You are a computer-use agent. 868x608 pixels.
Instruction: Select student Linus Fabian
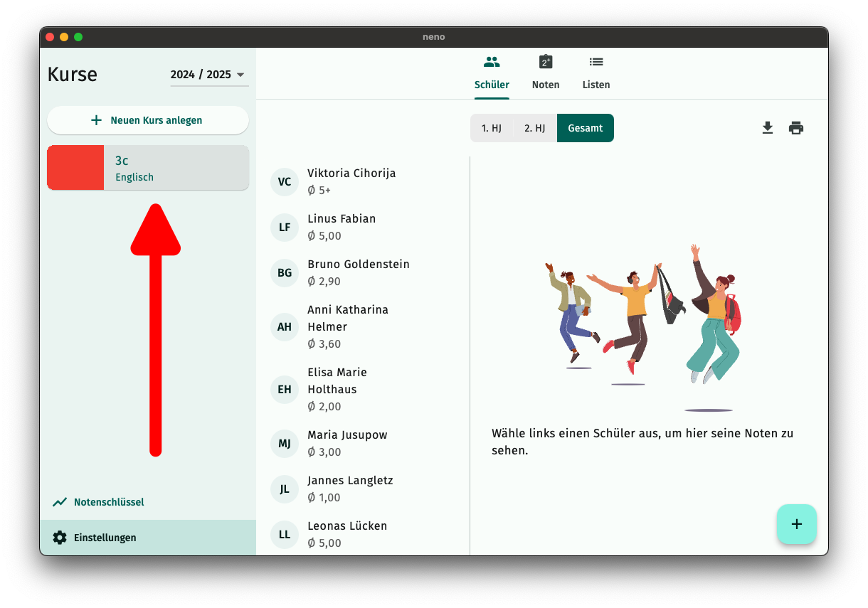(363, 227)
